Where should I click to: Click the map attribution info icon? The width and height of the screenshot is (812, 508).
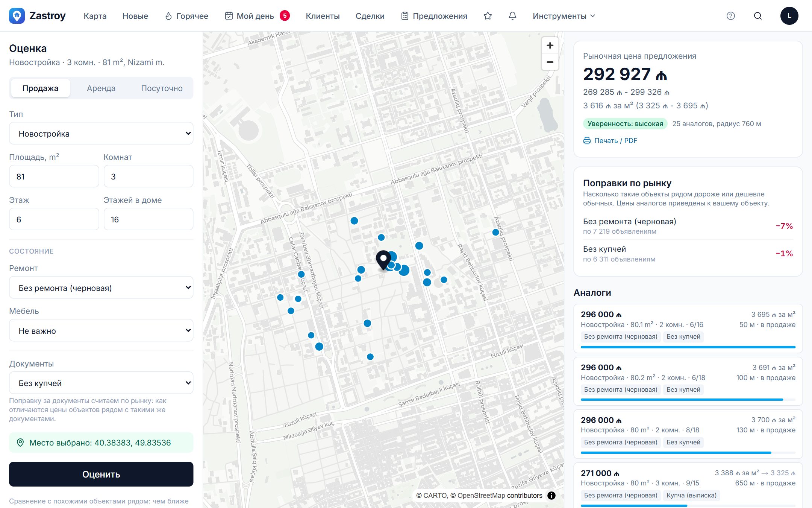pyautogui.click(x=551, y=496)
